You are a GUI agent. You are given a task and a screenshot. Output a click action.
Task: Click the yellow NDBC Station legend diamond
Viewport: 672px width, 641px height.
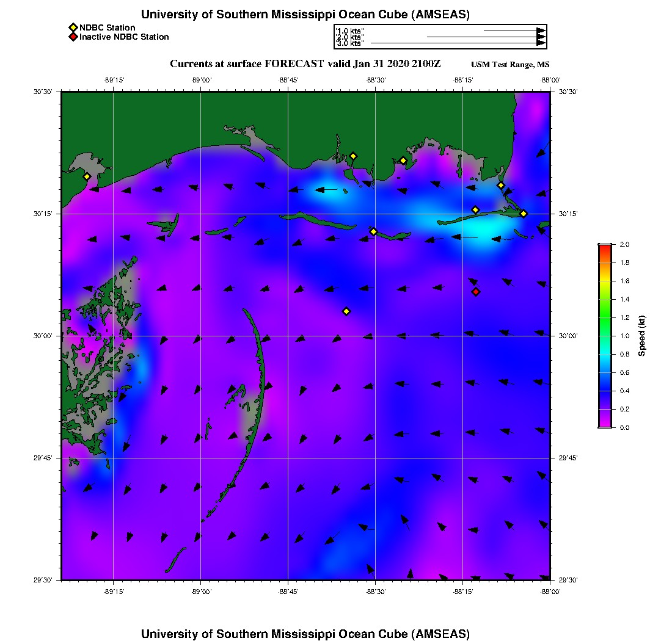click(x=73, y=27)
